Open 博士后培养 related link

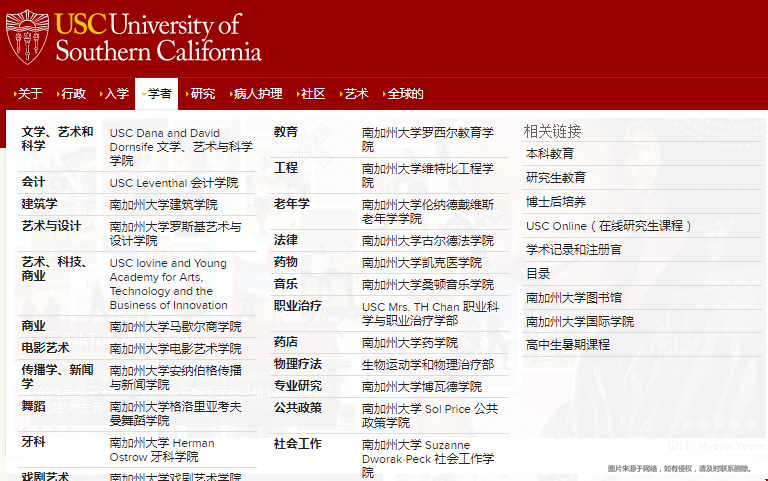[555, 202]
